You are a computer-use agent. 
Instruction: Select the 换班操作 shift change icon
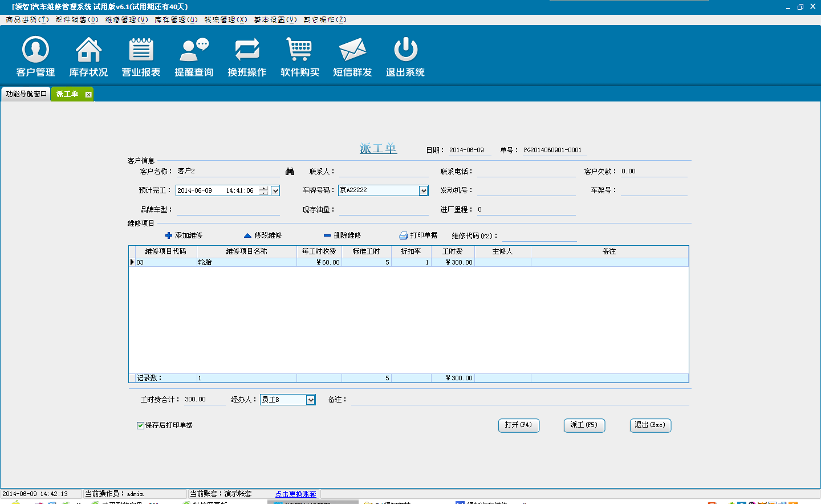(x=247, y=50)
